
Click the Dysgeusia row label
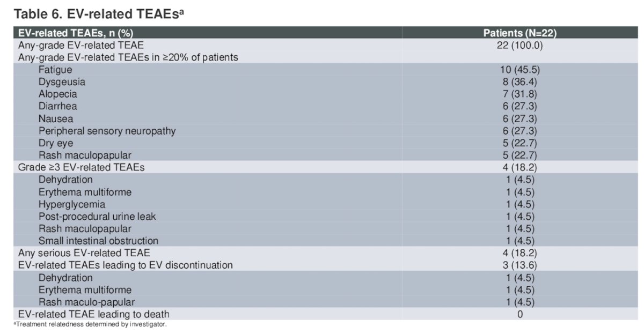click(x=62, y=82)
